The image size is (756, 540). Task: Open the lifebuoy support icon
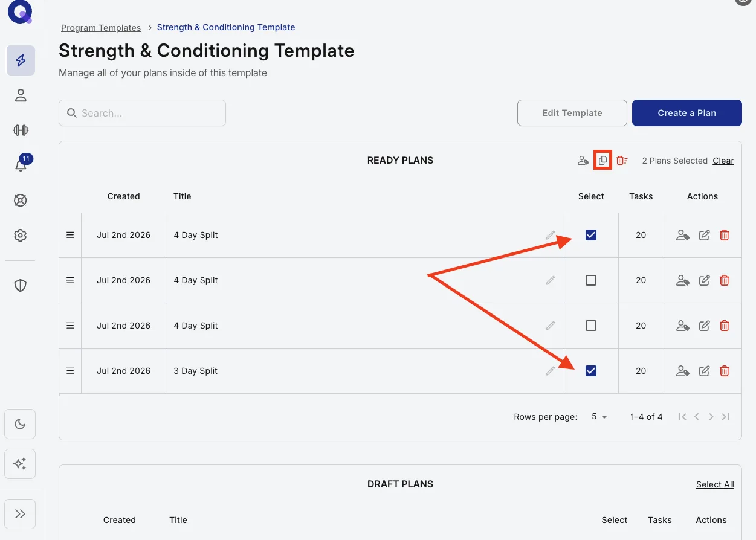[x=21, y=201]
